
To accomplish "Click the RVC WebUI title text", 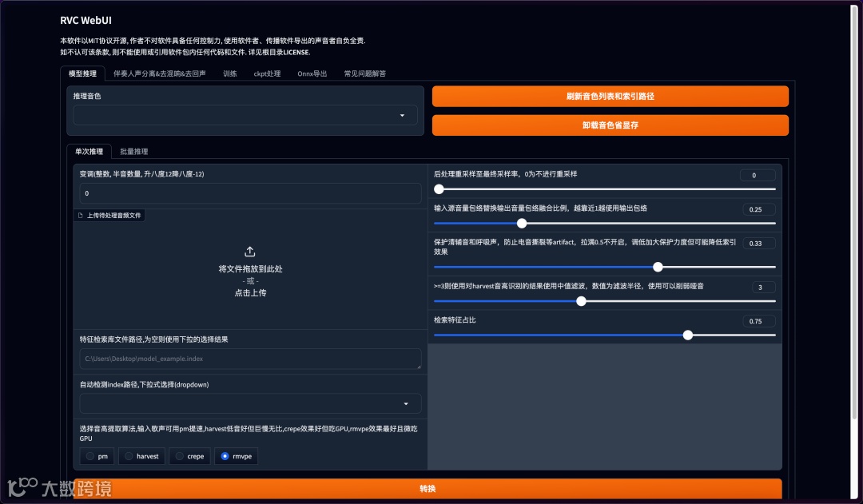I will (x=86, y=20).
